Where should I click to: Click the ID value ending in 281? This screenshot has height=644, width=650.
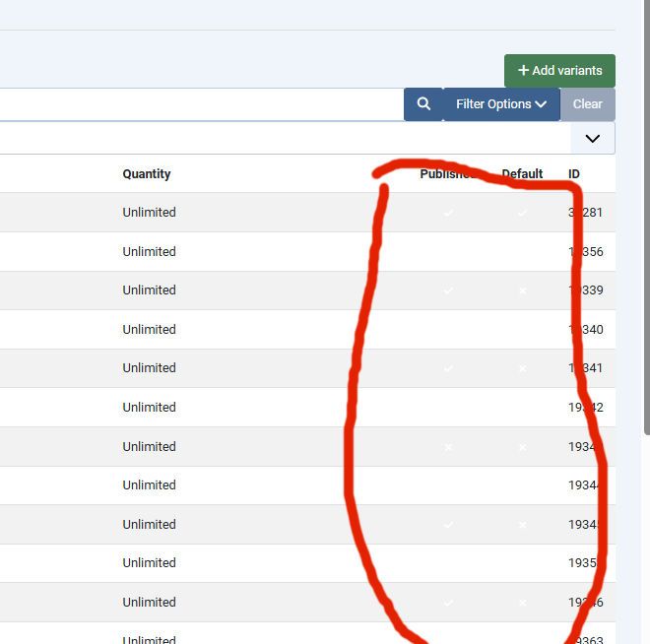(585, 212)
